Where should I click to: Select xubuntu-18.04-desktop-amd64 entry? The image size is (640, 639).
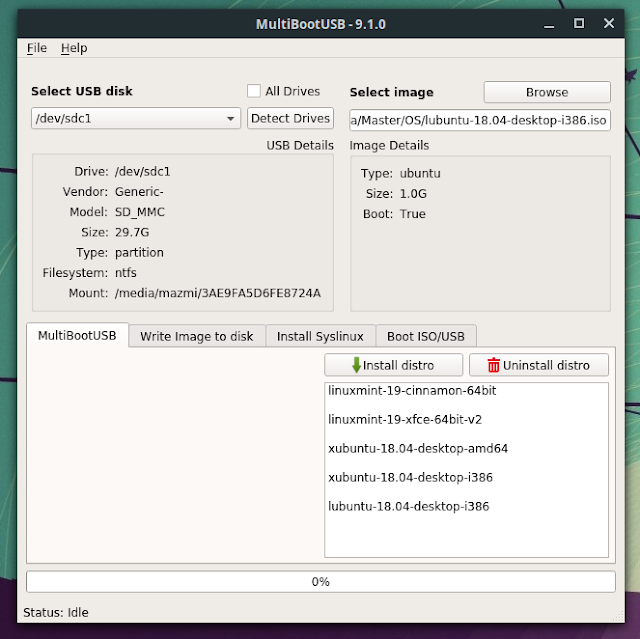(466, 448)
